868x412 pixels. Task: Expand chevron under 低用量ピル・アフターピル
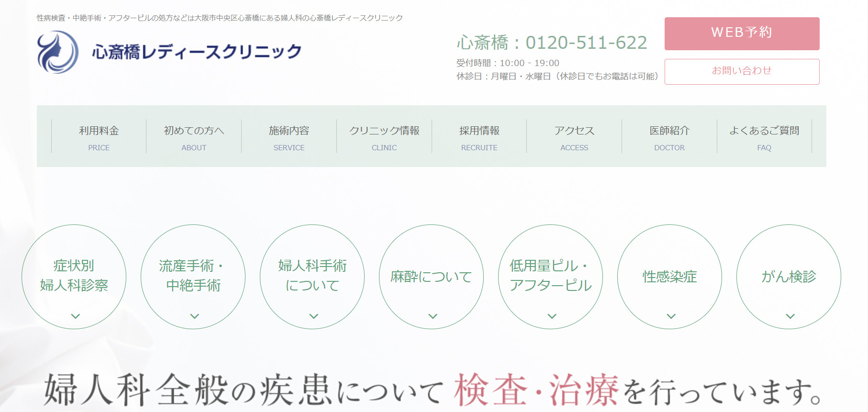552,316
